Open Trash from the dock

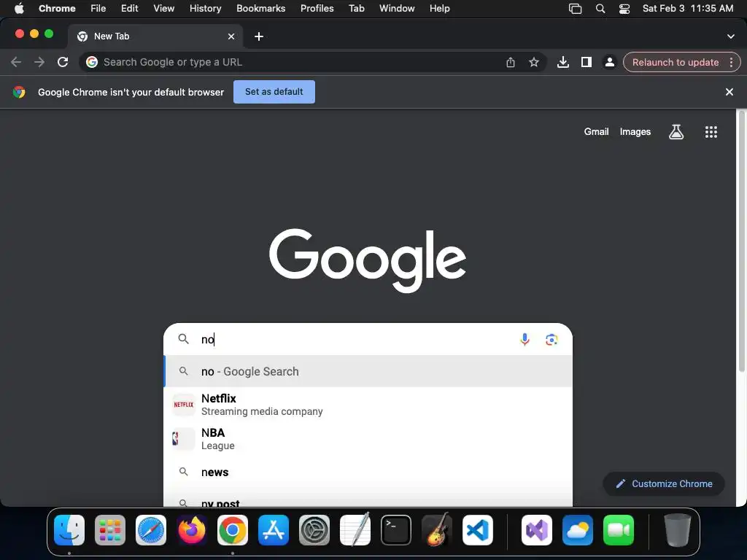coord(678,530)
